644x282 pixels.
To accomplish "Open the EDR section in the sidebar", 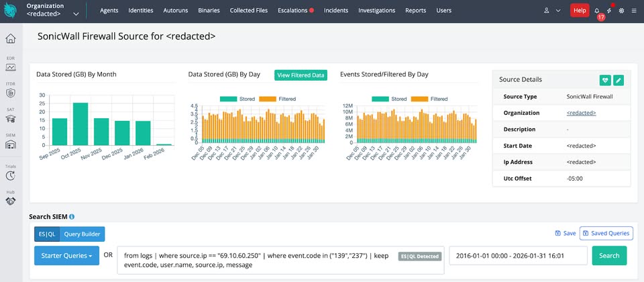I will (x=11, y=65).
